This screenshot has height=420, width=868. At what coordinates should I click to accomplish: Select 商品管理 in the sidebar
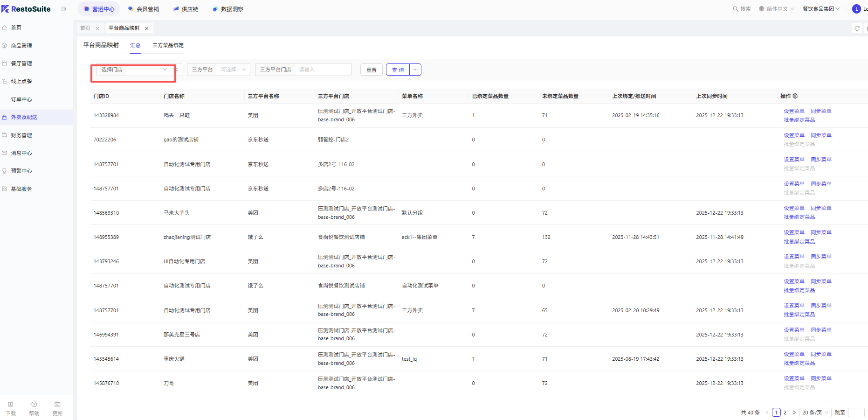pos(21,46)
